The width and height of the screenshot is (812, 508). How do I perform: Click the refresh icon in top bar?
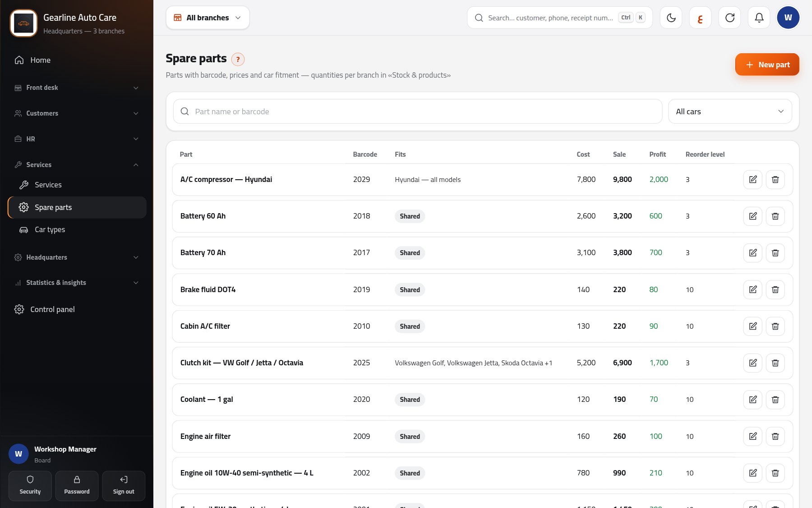[x=729, y=18]
